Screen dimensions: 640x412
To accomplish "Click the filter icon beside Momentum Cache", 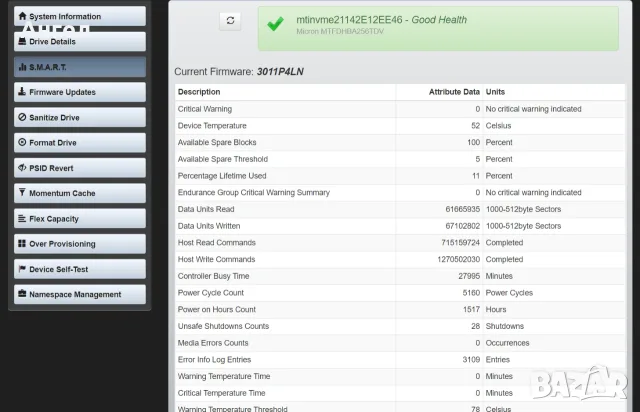I will (x=22, y=193).
